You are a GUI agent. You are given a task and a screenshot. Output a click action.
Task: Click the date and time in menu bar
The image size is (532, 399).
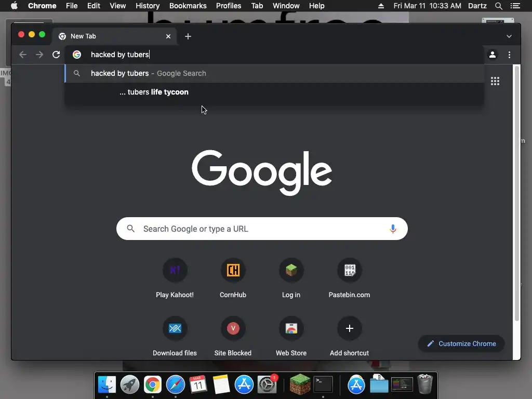[x=427, y=6]
